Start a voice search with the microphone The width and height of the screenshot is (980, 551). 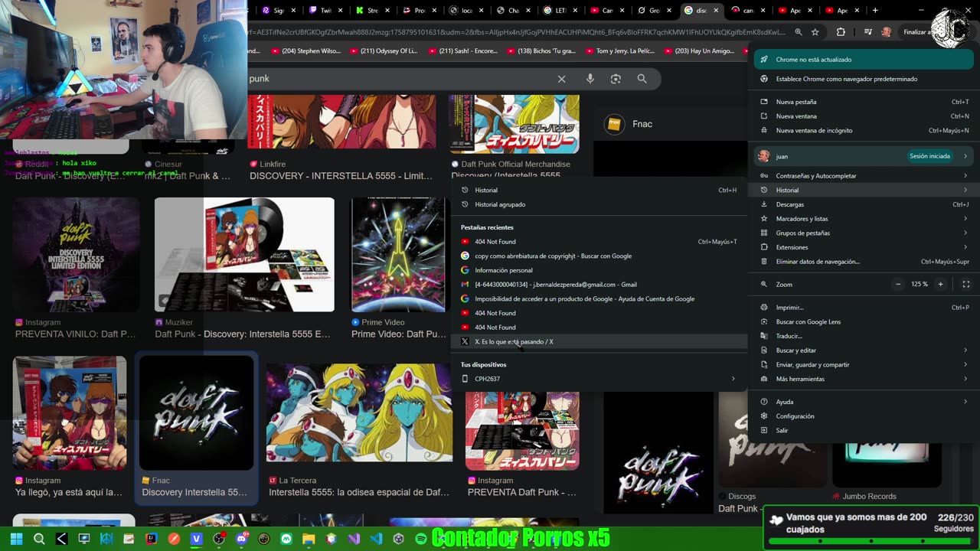coord(590,79)
